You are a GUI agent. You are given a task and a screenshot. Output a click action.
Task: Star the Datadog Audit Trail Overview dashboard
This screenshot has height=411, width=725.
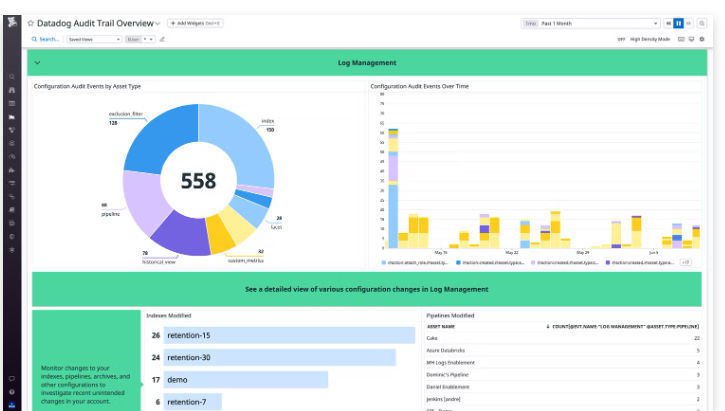pyautogui.click(x=31, y=23)
